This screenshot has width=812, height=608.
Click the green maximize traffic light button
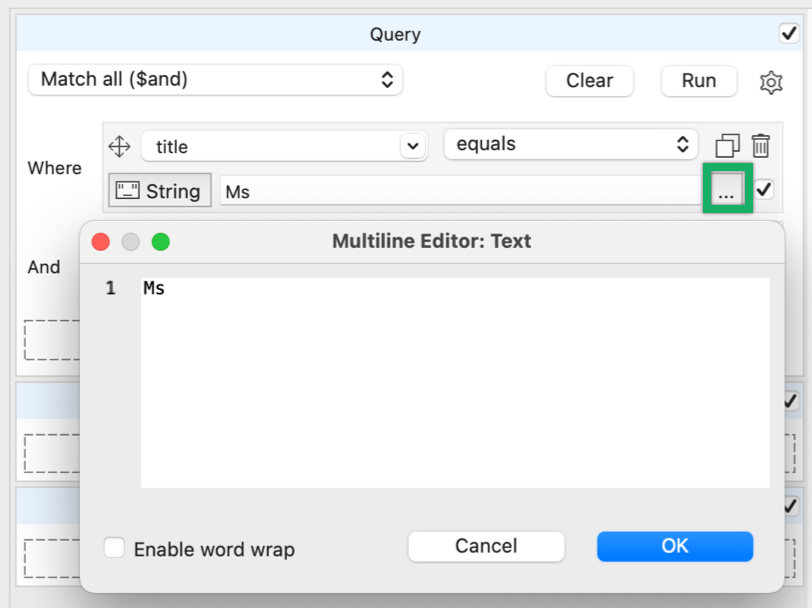click(159, 241)
